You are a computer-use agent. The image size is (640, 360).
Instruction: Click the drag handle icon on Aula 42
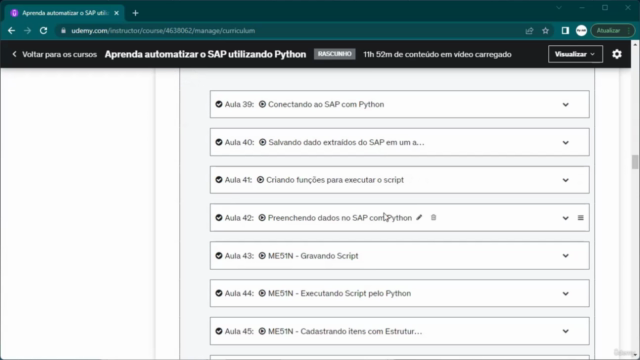coord(580,218)
